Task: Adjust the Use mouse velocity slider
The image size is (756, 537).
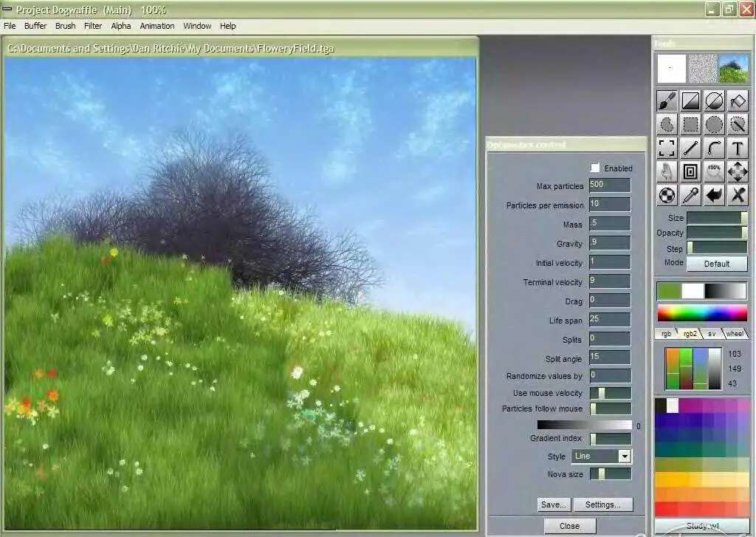Action: [x=611, y=393]
